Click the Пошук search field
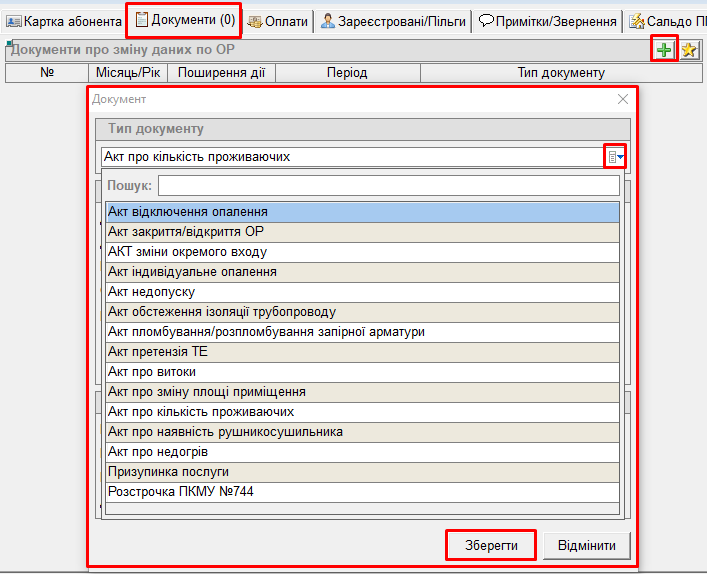This screenshot has width=707, height=574. 388,186
